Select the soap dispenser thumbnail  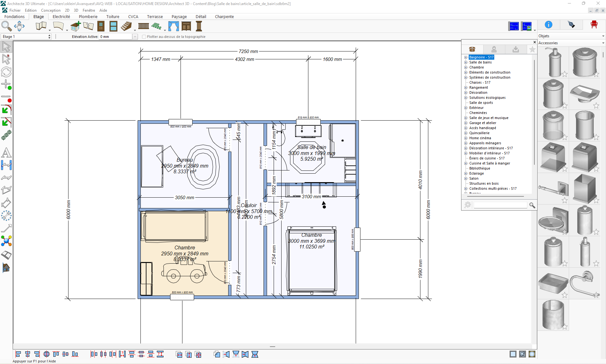(553, 62)
